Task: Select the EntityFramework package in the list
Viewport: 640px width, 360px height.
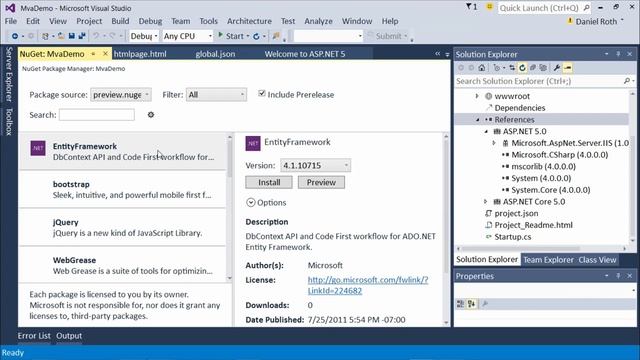Action: pyautogui.click(x=122, y=151)
